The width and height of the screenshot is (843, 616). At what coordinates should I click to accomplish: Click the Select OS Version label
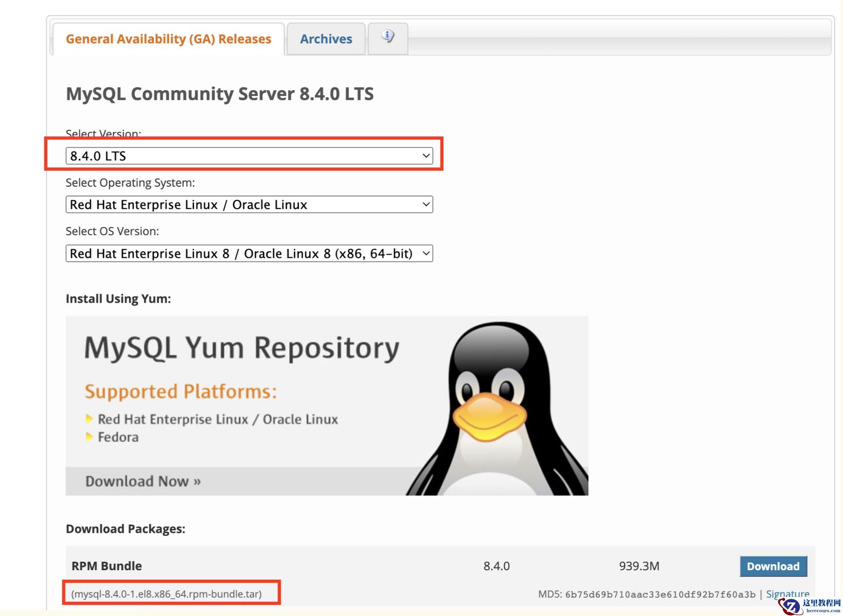click(112, 231)
